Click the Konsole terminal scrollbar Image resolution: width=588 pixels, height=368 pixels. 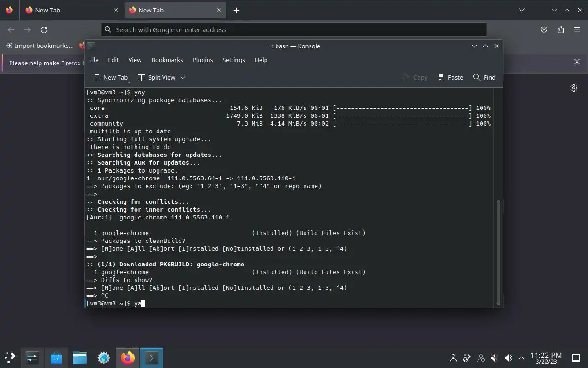[498, 252]
